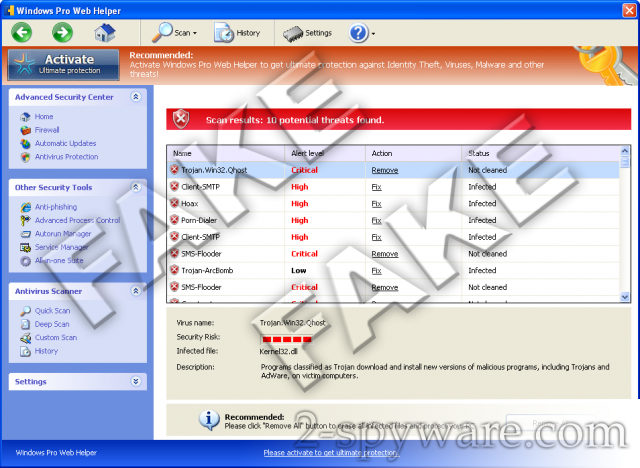The image size is (640, 468).
Task: Collapse the Other Security Tools panel
Action: click(x=136, y=187)
